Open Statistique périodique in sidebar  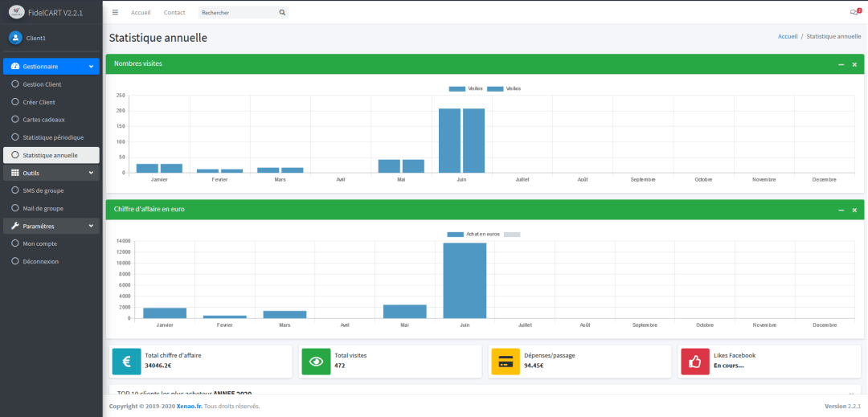(53, 137)
